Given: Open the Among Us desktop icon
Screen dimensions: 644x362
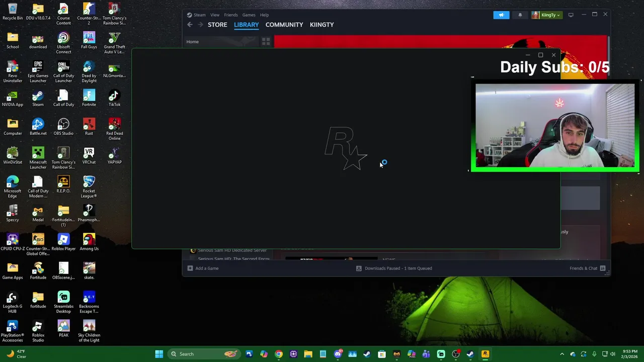Looking at the screenshot, I should 89,242.
